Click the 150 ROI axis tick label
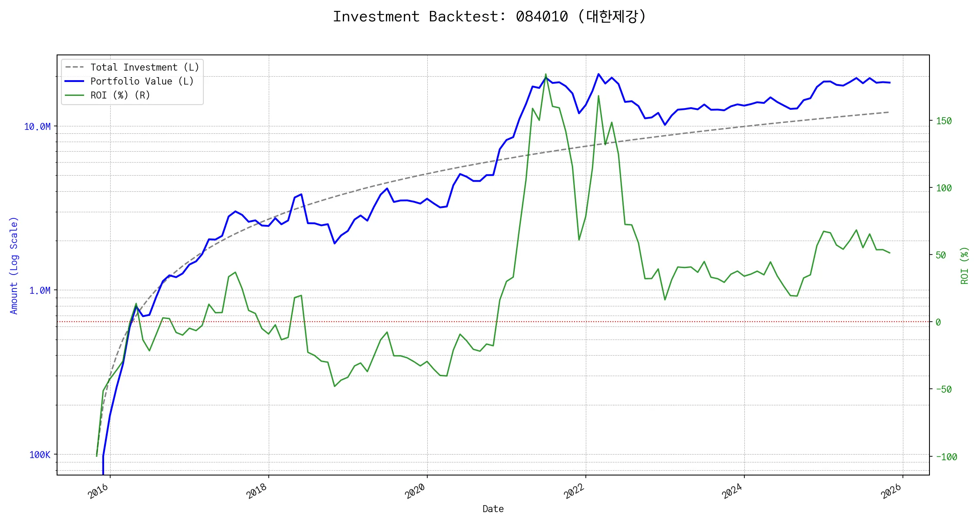This screenshot has width=980, height=523. tap(943, 121)
